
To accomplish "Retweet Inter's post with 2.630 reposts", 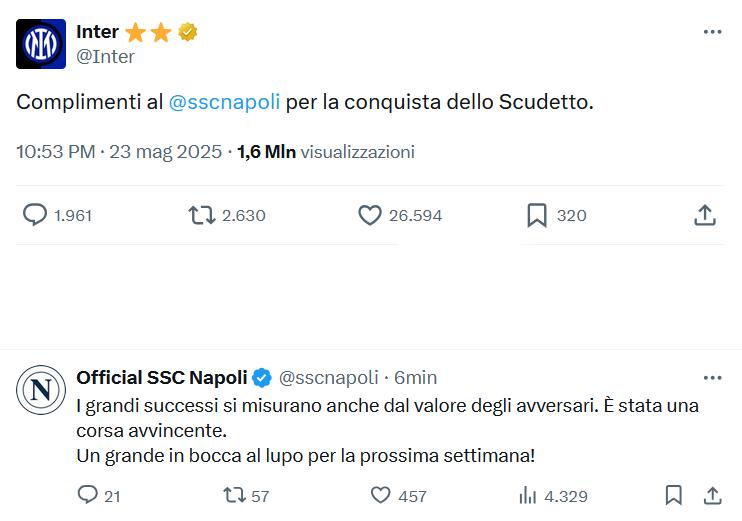I will coord(202,215).
